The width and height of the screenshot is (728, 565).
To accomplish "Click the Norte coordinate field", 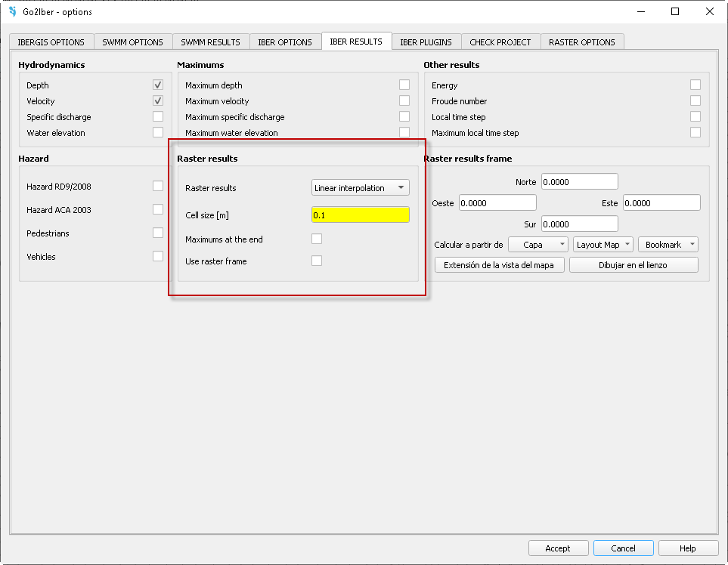I will click(x=579, y=181).
